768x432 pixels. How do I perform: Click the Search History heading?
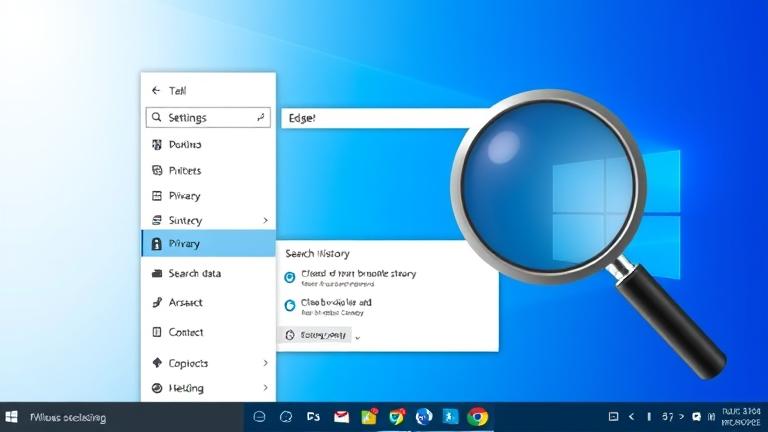[x=317, y=254]
